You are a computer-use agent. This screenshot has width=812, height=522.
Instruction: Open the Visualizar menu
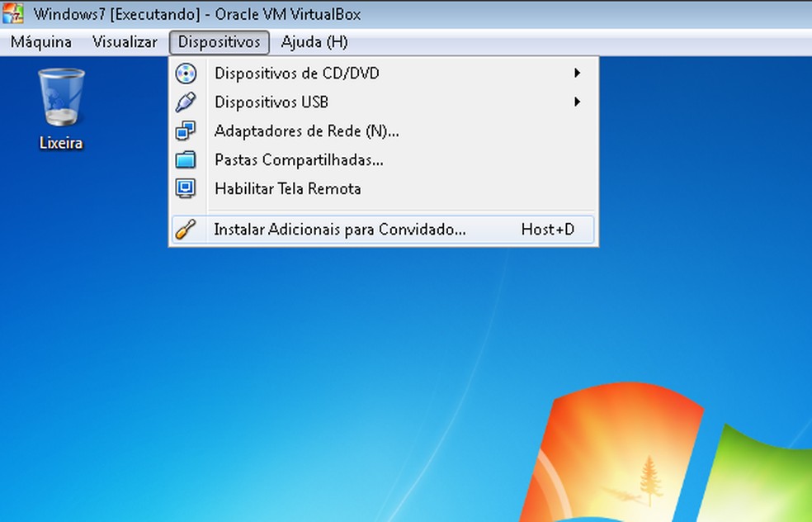[x=125, y=42]
